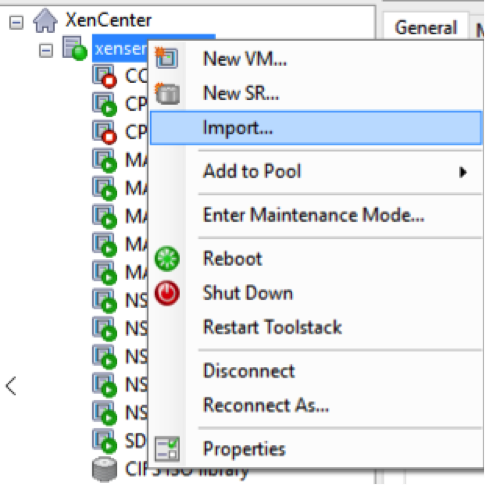Click the CIFS ISO library disk icon
Image resolution: width=485 pixels, height=485 pixels.
point(105,470)
